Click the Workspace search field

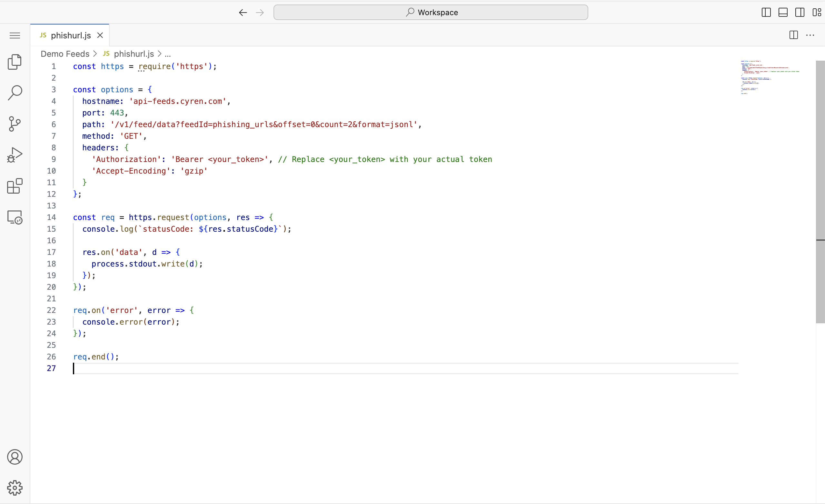(x=431, y=12)
